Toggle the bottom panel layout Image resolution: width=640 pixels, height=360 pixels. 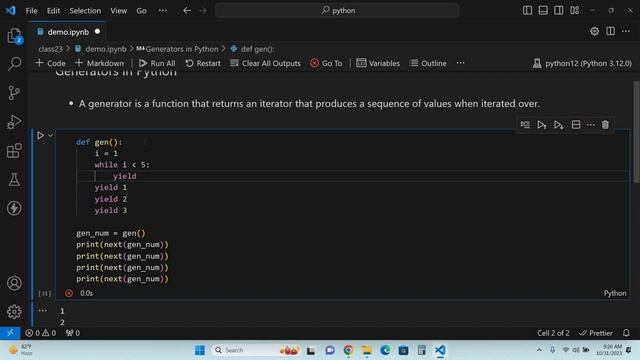(543, 10)
